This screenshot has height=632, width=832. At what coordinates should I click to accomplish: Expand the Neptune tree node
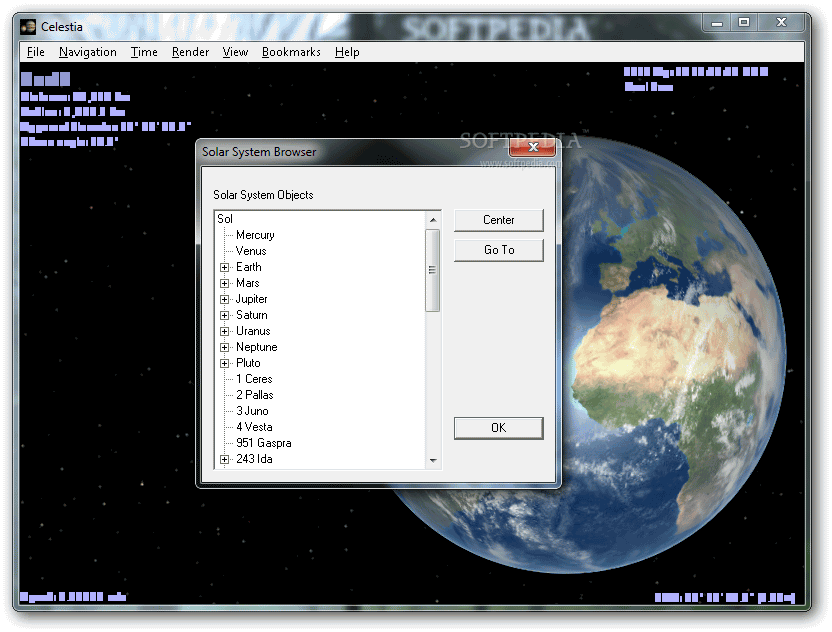[x=224, y=347]
